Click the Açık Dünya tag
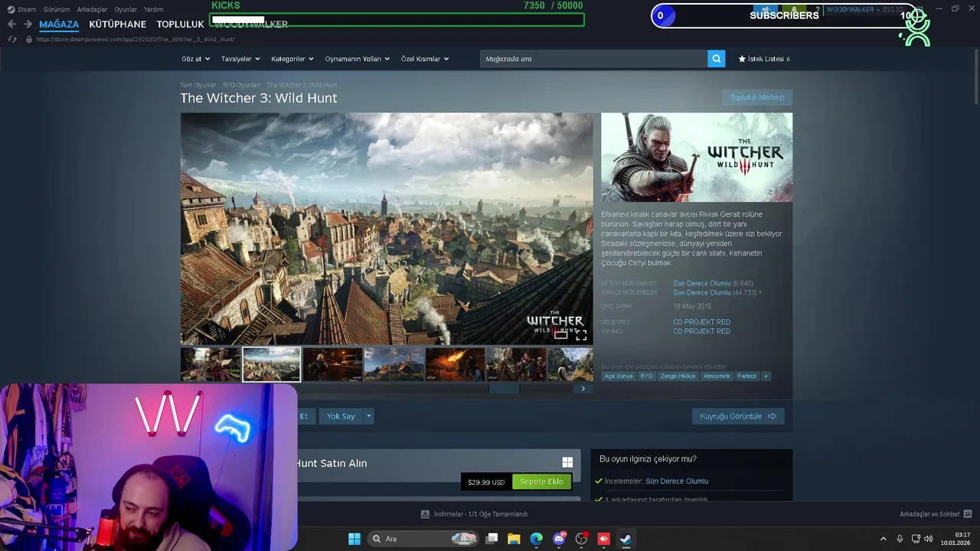Image resolution: width=980 pixels, height=551 pixels. pos(619,377)
